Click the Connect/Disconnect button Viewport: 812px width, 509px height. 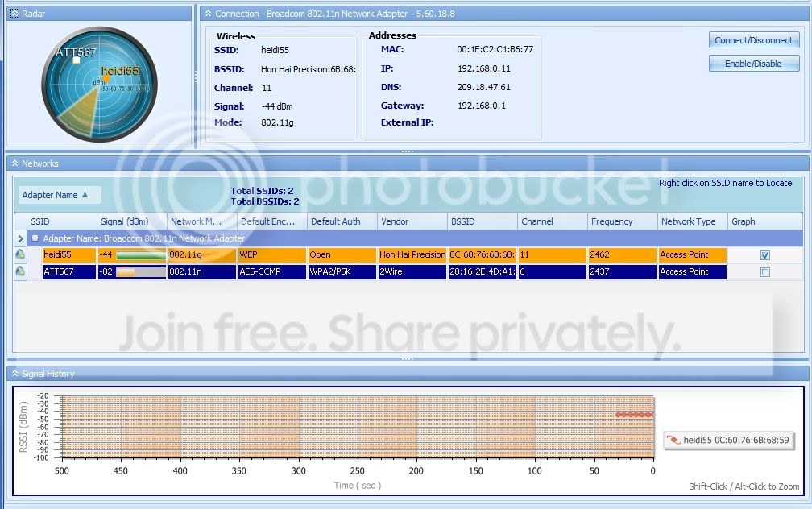(753, 40)
